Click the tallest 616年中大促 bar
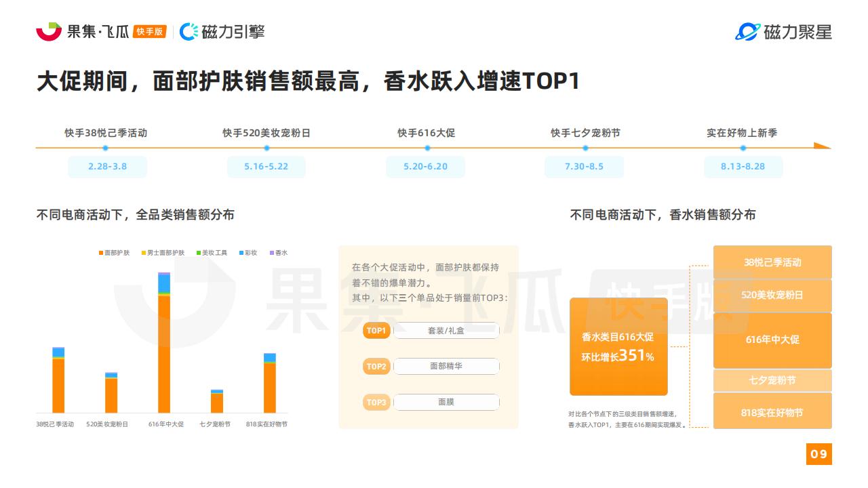 click(164, 352)
